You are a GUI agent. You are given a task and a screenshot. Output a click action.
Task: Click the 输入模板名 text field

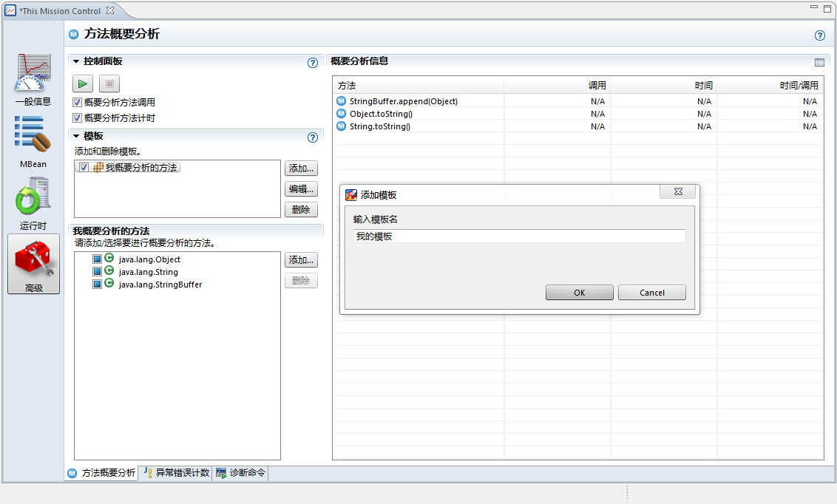pyautogui.click(x=519, y=236)
